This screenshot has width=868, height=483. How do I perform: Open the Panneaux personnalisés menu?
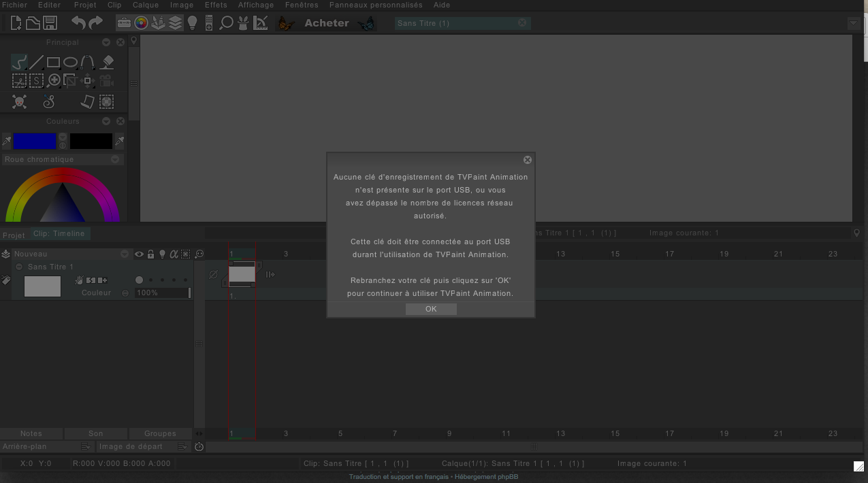pos(376,5)
